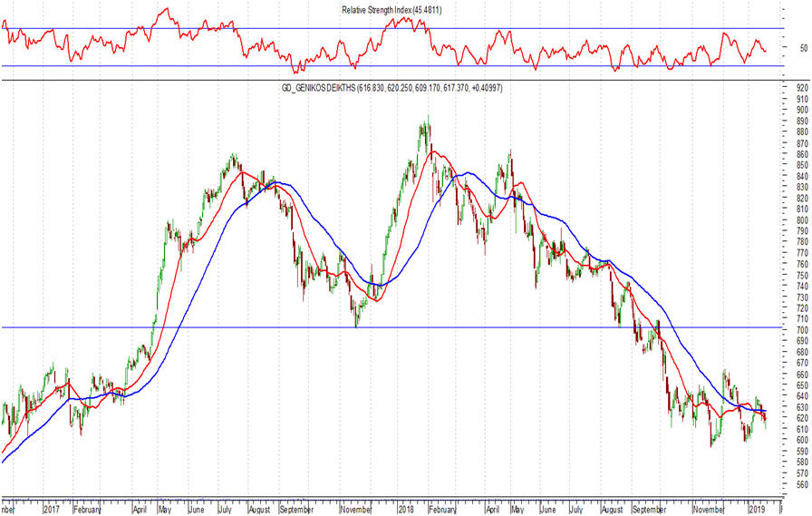This screenshot has width=812, height=516.
Task: Click the 810 price axis label
Action: 802,209
